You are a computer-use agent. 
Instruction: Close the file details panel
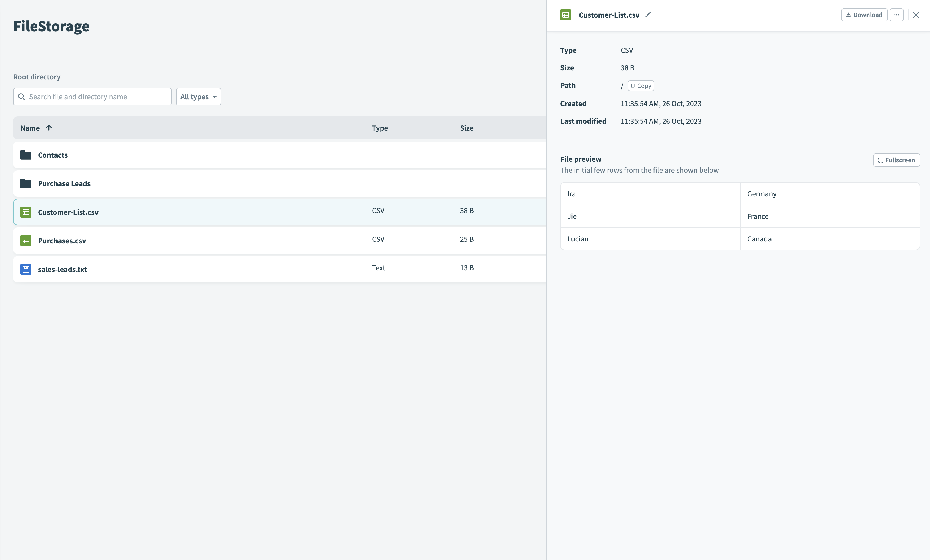(x=916, y=15)
